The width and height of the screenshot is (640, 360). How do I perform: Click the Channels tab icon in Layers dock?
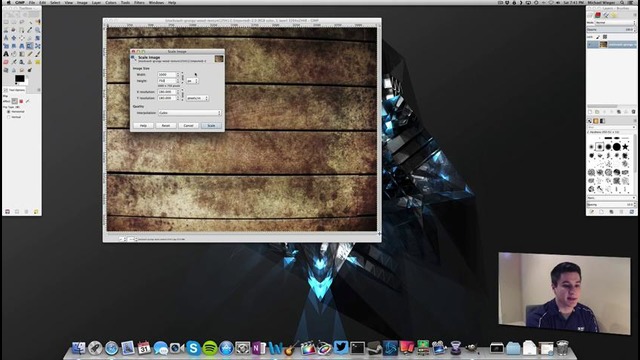(x=598, y=15)
